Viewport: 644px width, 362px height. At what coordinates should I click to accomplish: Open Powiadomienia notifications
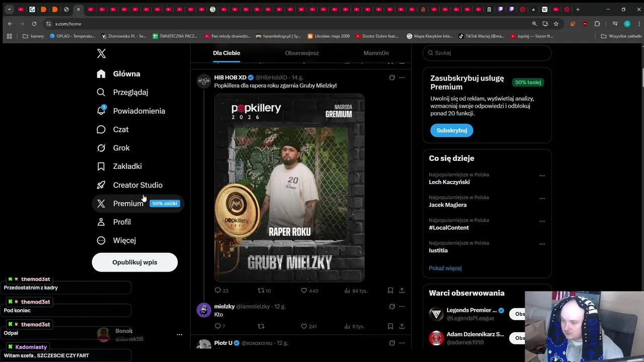[131, 111]
